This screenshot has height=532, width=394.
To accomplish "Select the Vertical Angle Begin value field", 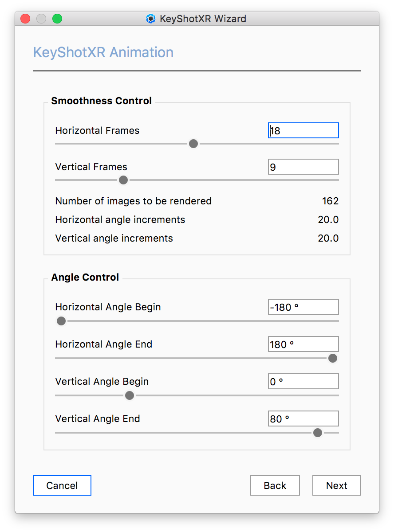I will tap(303, 381).
